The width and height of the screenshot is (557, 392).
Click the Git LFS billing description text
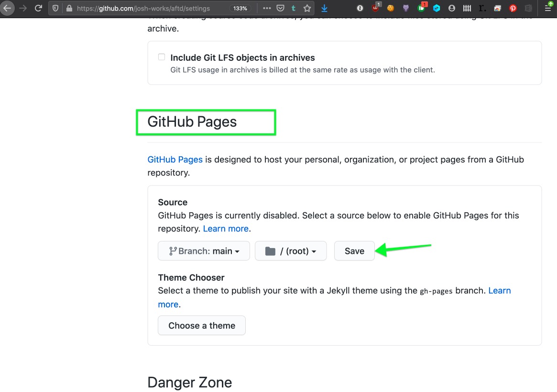[x=303, y=70]
